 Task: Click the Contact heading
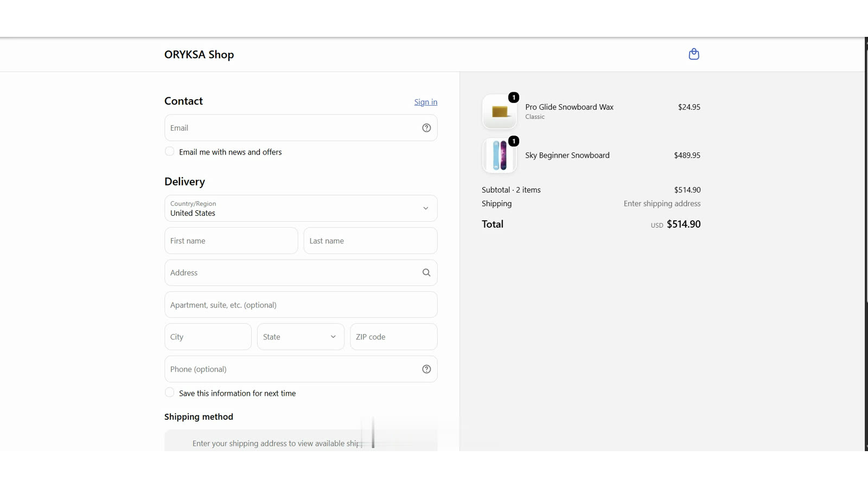pyautogui.click(x=183, y=101)
